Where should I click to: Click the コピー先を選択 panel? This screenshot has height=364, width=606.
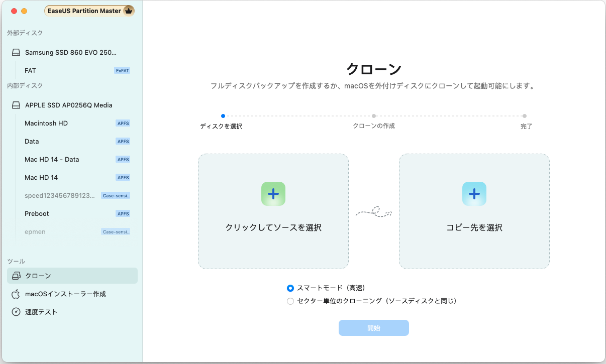[x=474, y=211]
